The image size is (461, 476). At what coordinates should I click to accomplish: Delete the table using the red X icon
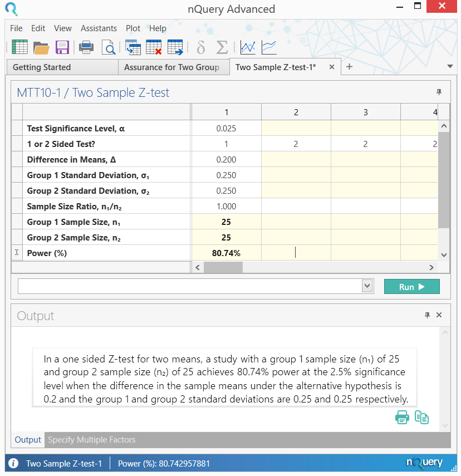coord(154,47)
